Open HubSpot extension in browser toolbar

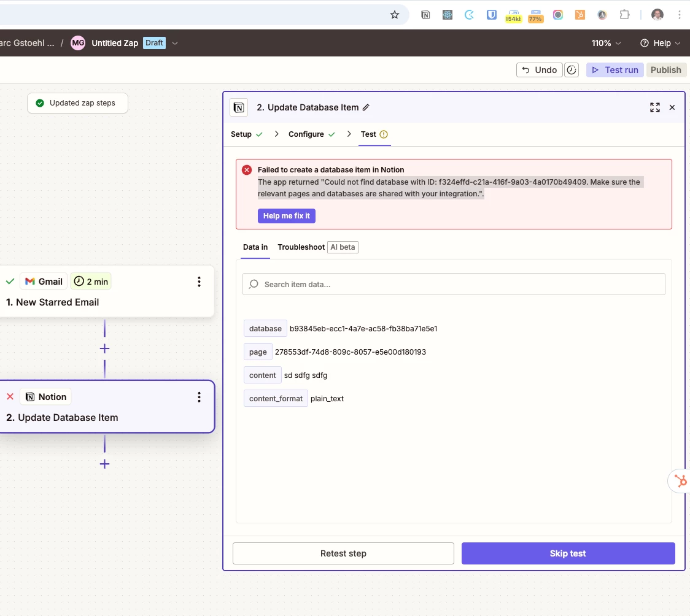pyautogui.click(x=580, y=15)
